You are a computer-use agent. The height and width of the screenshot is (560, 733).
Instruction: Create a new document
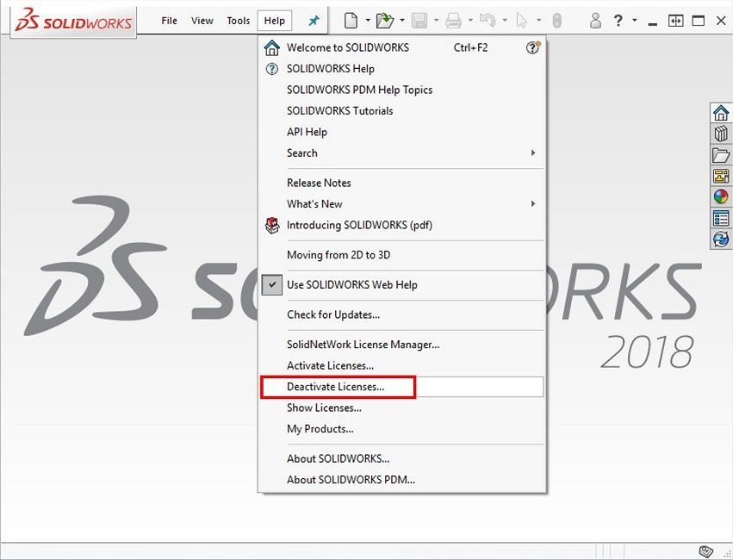point(353,20)
